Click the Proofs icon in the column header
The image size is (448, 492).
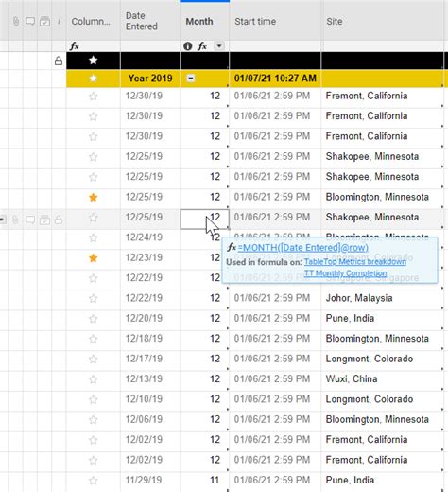(44, 22)
